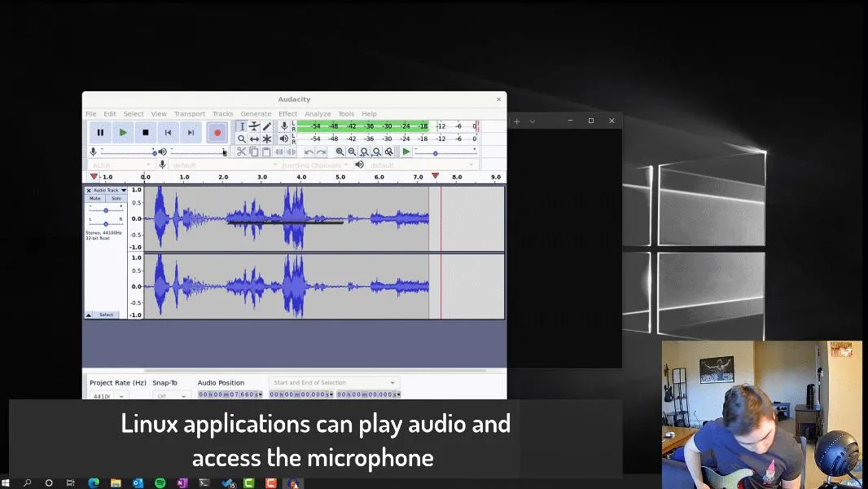
Task: Skip to start of the track
Action: pyautogui.click(x=169, y=132)
